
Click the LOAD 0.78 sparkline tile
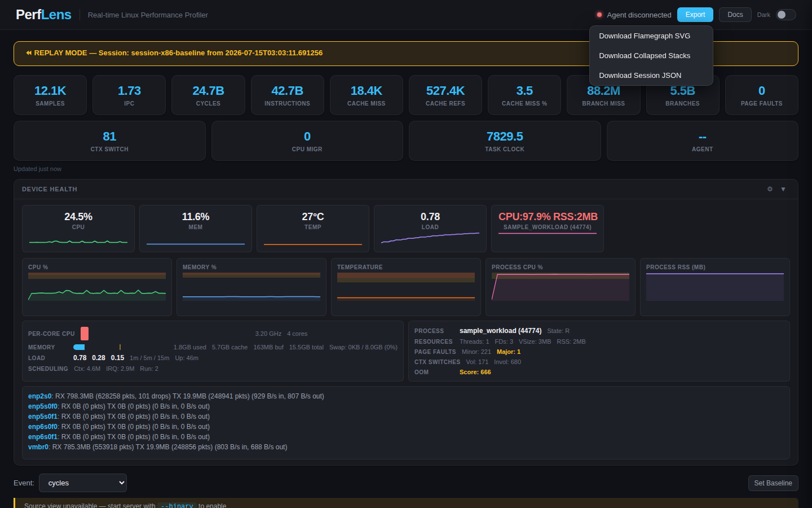(430, 229)
